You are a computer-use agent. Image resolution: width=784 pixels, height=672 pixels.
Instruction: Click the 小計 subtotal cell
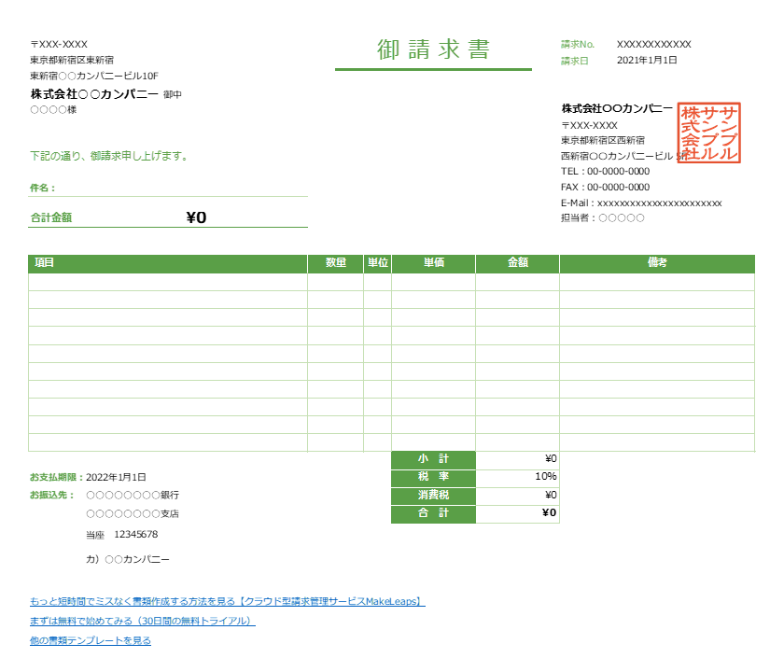433,459
